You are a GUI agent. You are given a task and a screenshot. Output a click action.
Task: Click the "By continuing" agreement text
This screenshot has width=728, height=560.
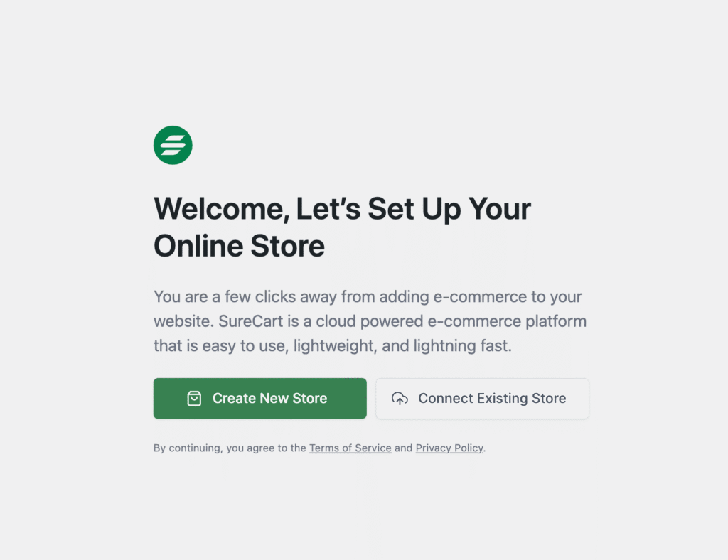point(319,448)
